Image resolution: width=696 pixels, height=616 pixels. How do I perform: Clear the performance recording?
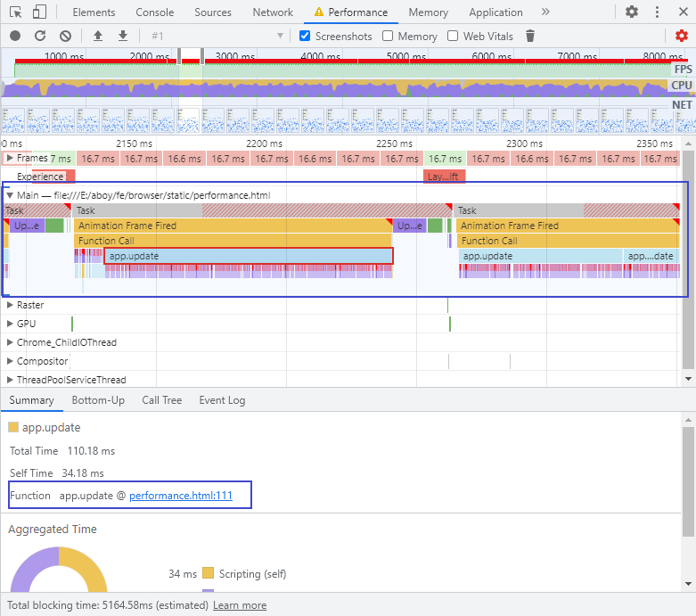(65, 36)
